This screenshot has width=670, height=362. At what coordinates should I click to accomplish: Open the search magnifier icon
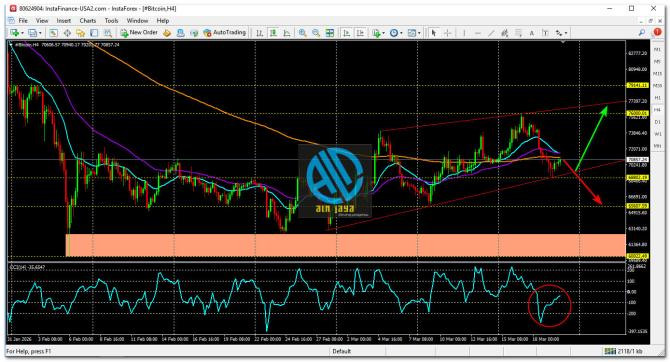click(x=642, y=32)
